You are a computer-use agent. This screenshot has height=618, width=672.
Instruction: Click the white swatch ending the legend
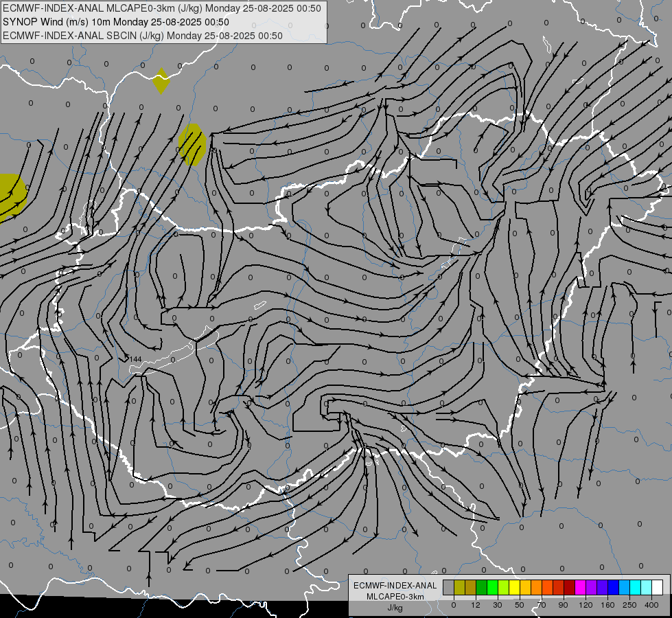[657, 587]
